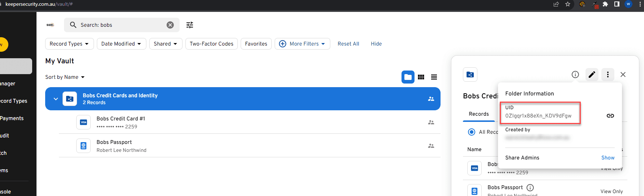Switch to list view icon
644x196 pixels.
tap(434, 77)
